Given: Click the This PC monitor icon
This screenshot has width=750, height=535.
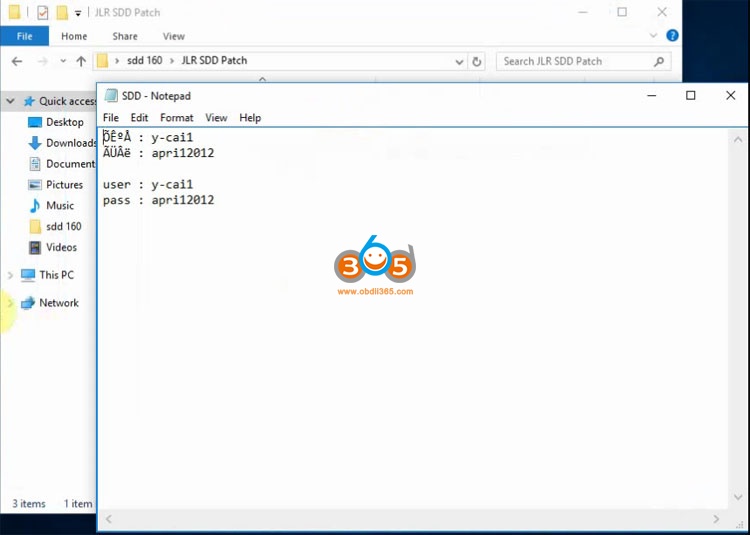Looking at the screenshot, I should tap(28, 275).
